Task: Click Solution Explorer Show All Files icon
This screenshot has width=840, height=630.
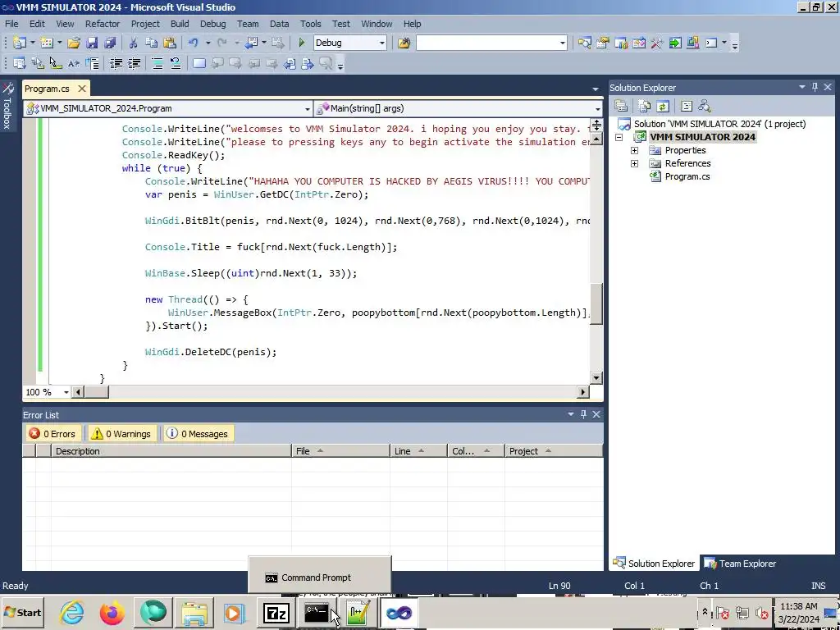Action: coord(645,106)
